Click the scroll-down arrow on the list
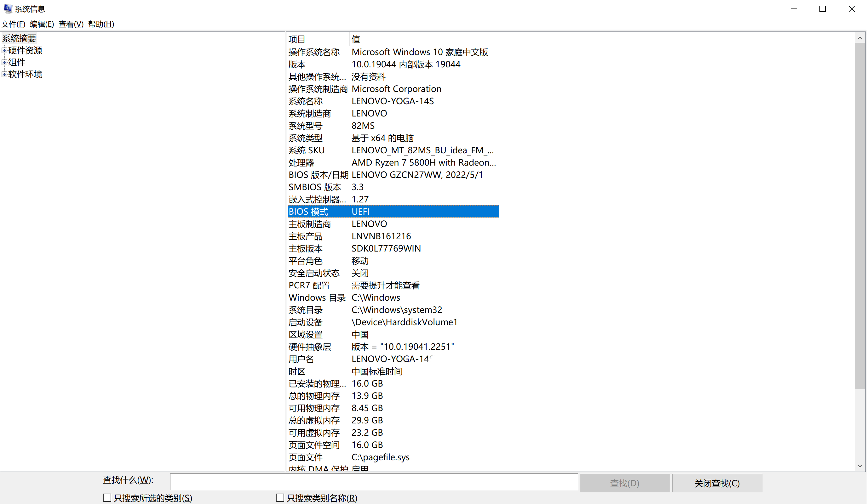Viewport: 867px width, 504px height. (860, 467)
